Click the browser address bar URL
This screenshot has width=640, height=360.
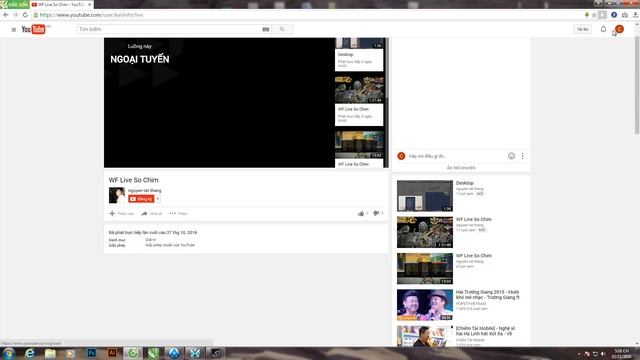click(x=91, y=15)
